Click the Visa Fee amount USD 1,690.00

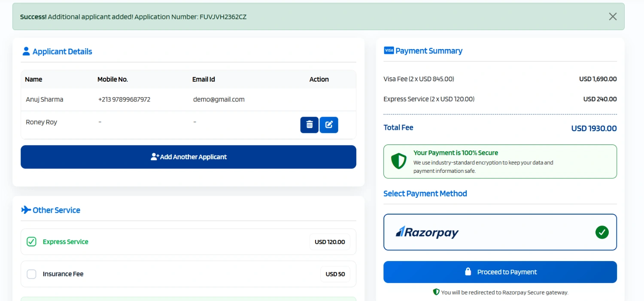[x=598, y=79]
